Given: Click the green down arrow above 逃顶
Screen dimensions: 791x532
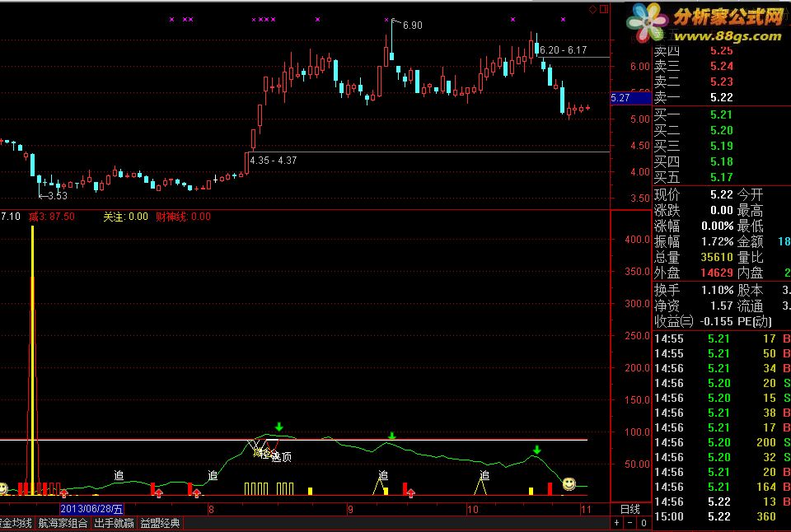Looking at the screenshot, I should [279, 427].
